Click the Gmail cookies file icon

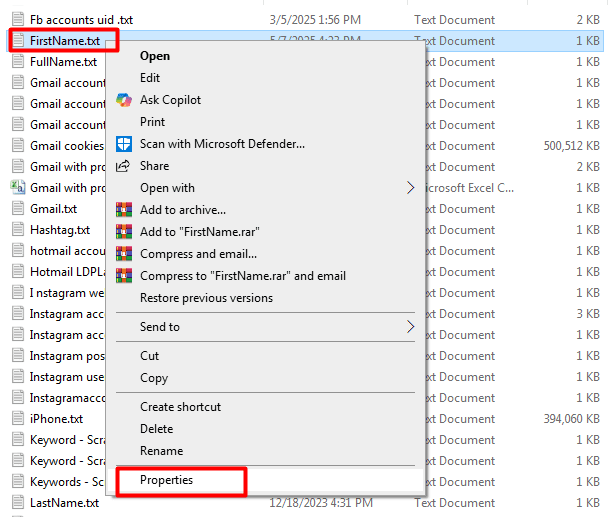18,145
